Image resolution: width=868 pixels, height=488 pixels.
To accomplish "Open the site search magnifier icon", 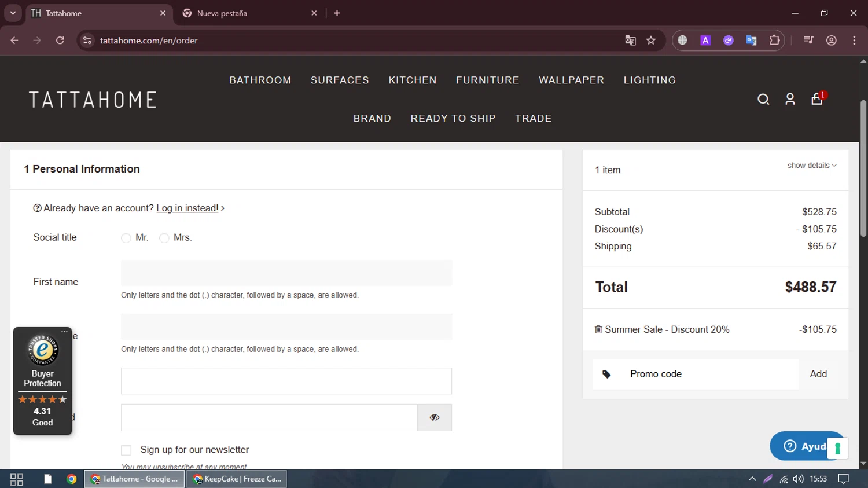I will tap(763, 100).
